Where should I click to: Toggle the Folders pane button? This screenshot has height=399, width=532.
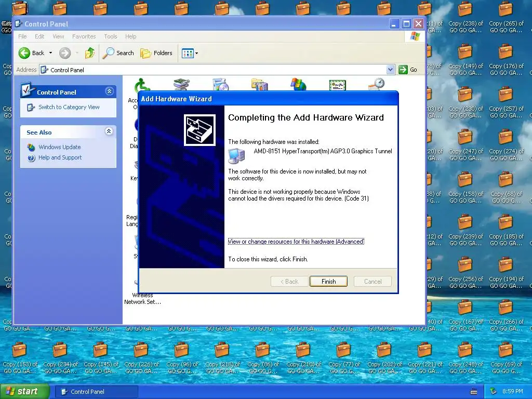point(156,53)
